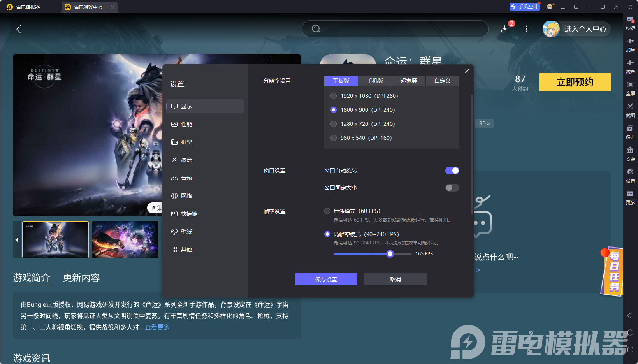Open the keymapping (按键) panel

[x=631, y=23]
